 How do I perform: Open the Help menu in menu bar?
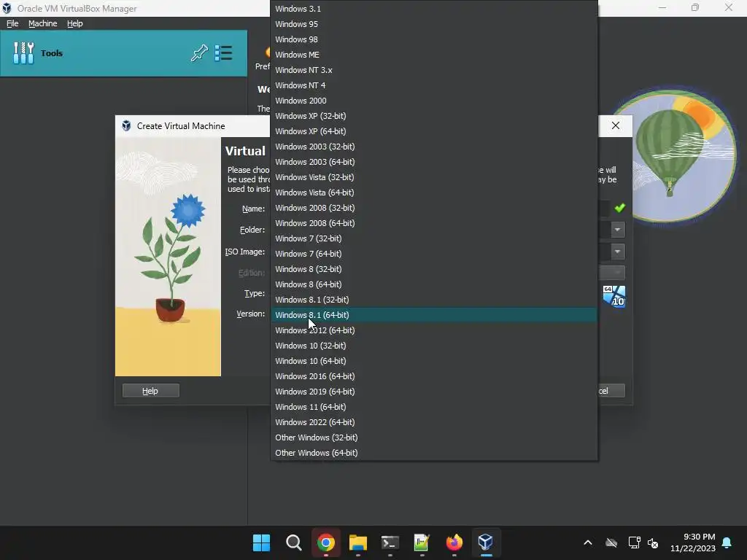pyautogui.click(x=75, y=23)
